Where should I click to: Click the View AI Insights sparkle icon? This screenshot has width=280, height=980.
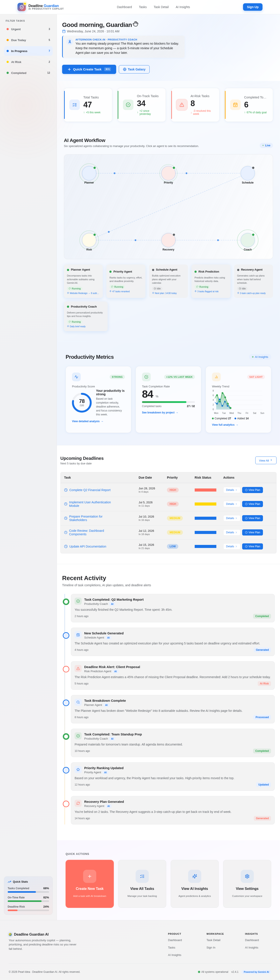[x=195, y=876]
